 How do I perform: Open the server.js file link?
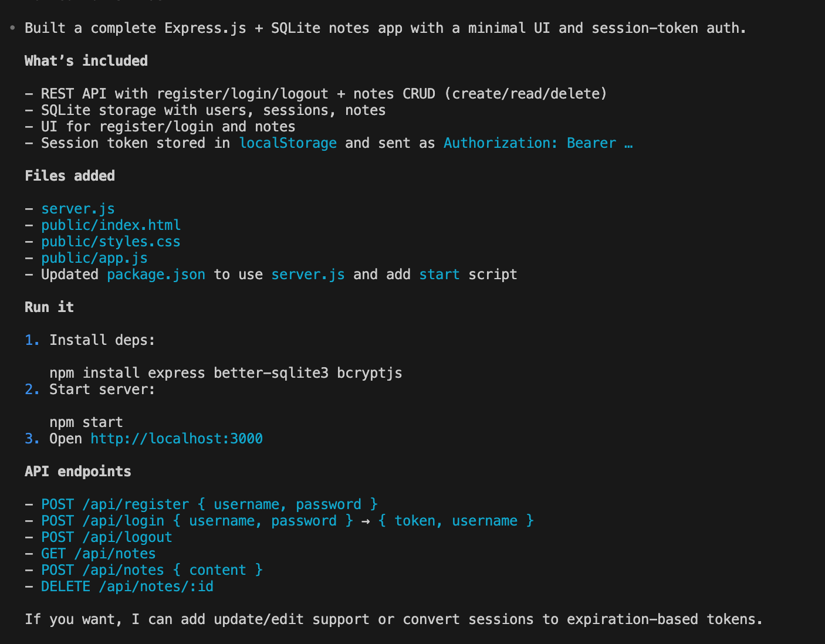point(77,209)
